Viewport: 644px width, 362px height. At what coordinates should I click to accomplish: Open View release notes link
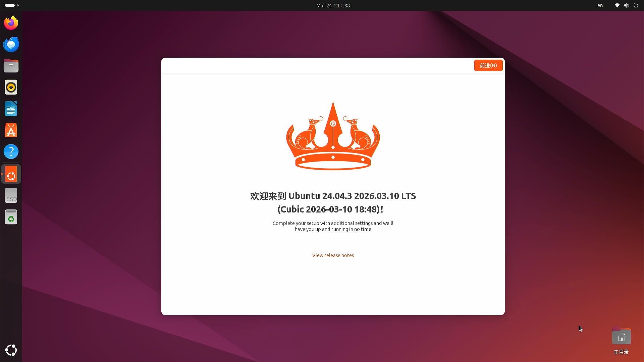pos(333,255)
